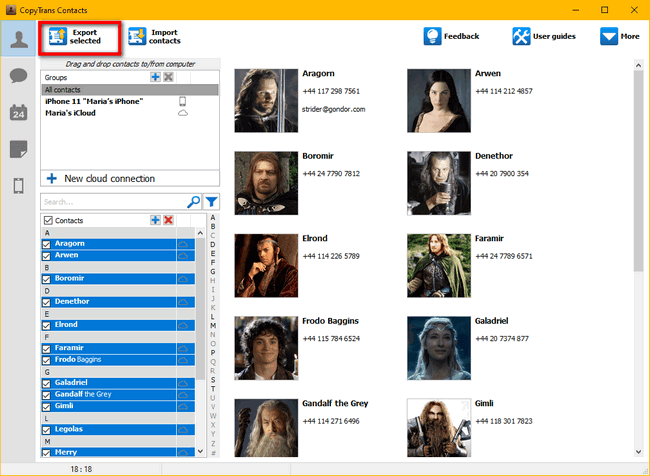
Task: Uncheck the Boromir checkbox
Action: [x=46, y=279]
